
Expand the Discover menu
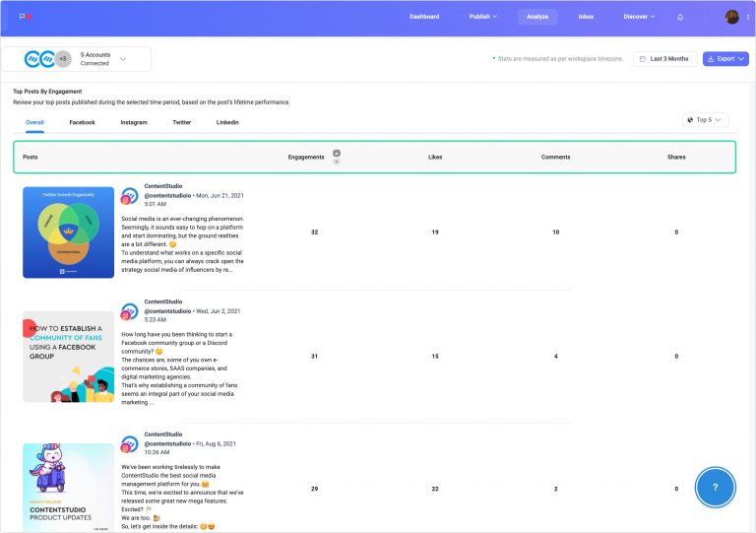pos(639,17)
